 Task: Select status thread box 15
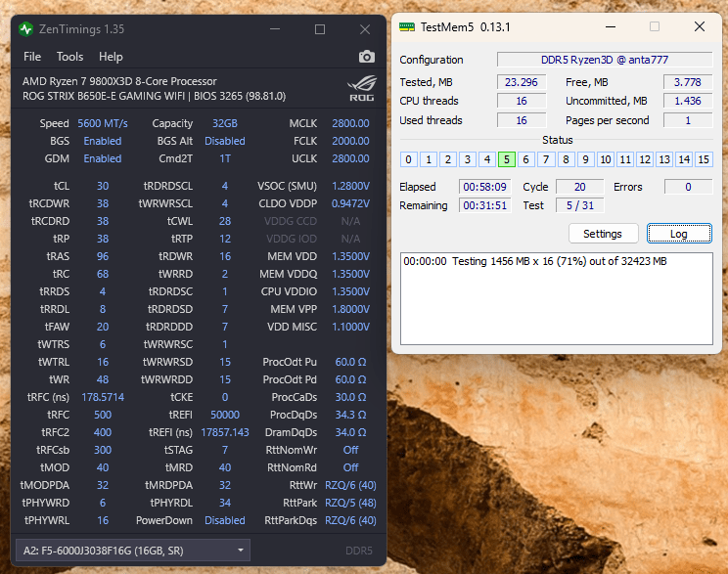(703, 159)
